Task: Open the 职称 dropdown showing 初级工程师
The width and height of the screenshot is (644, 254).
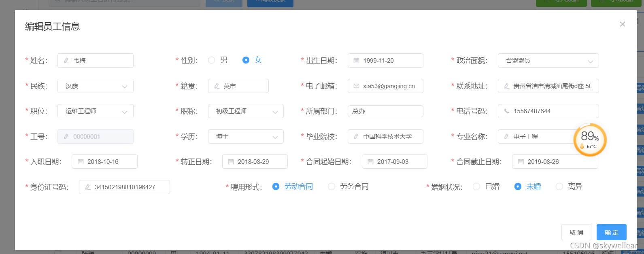Action: click(x=246, y=111)
